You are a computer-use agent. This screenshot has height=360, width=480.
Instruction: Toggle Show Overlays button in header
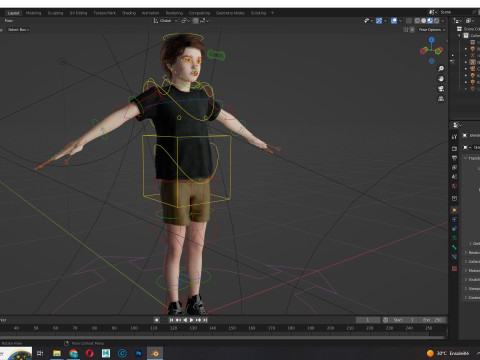(394, 21)
